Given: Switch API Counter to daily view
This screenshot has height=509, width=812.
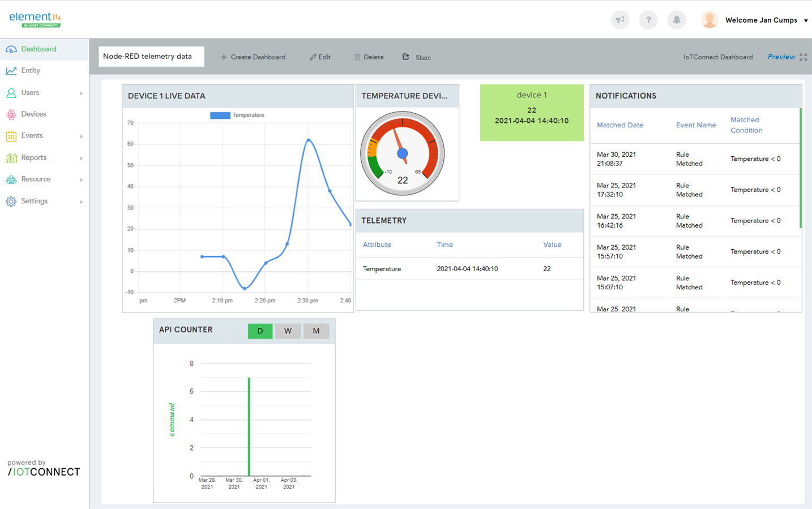Looking at the screenshot, I should [260, 331].
